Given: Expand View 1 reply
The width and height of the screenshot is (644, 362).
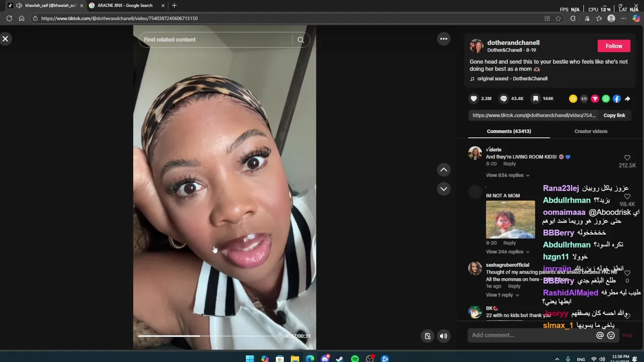Looking at the screenshot, I should (503, 295).
